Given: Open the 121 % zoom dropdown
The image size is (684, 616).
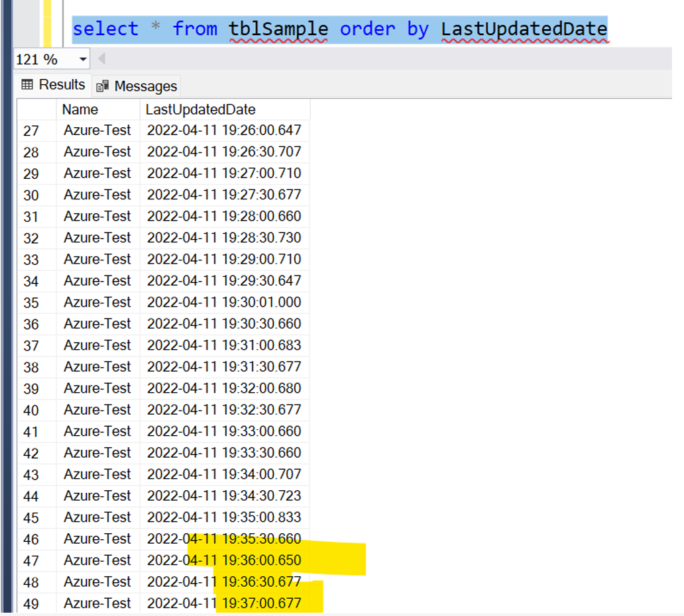Looking at the screenshot, I should (x=82, y=60).
